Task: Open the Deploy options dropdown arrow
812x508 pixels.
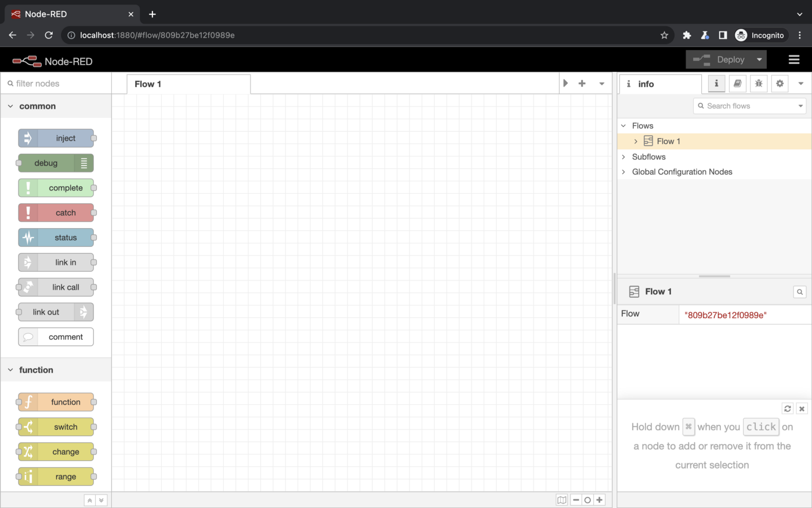Action: [759, 60]
